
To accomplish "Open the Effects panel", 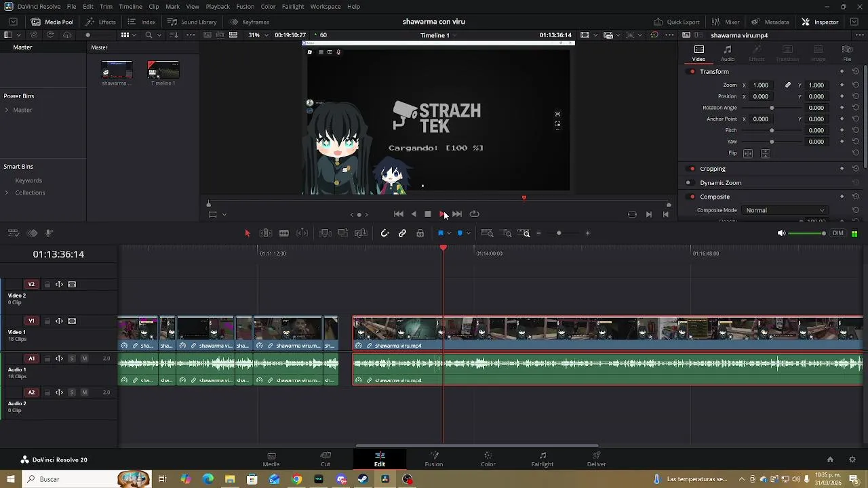I will click(101, 22).
